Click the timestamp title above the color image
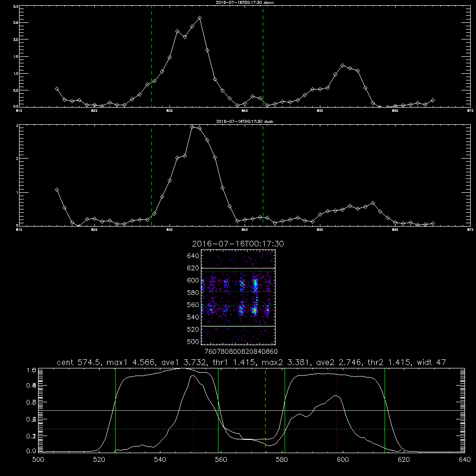This screenshot has width=476, height=476. click(238, 244)
